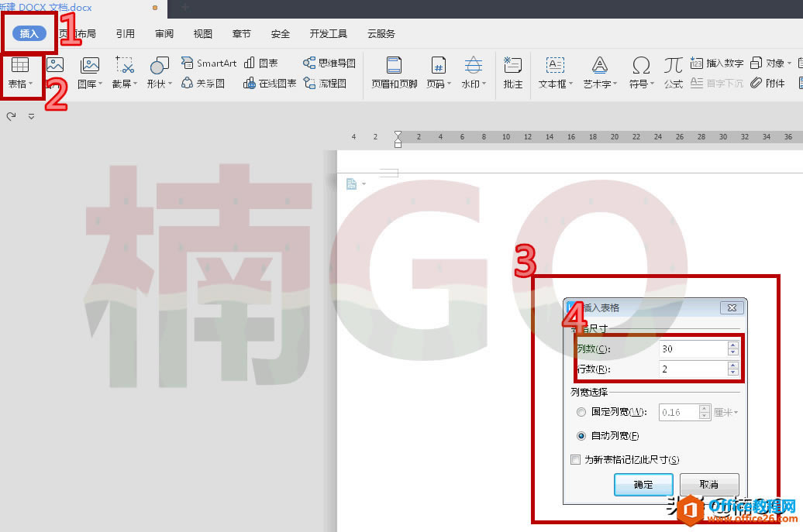
Task: Switch to the 安全 tab
Action: [280, 34]
